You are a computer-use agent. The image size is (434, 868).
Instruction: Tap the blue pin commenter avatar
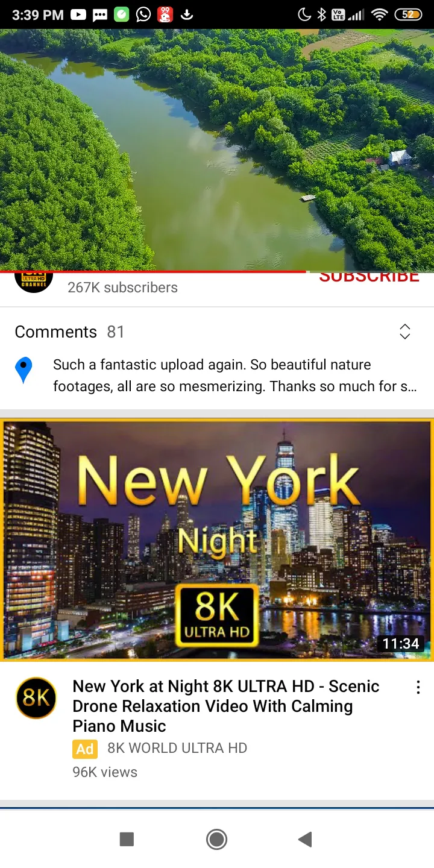[24, 370]
